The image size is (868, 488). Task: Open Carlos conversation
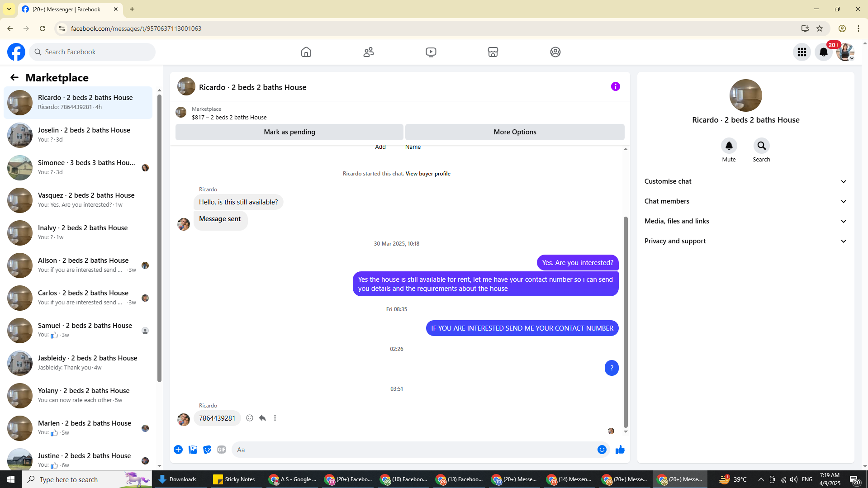click(x=78, y=298)
